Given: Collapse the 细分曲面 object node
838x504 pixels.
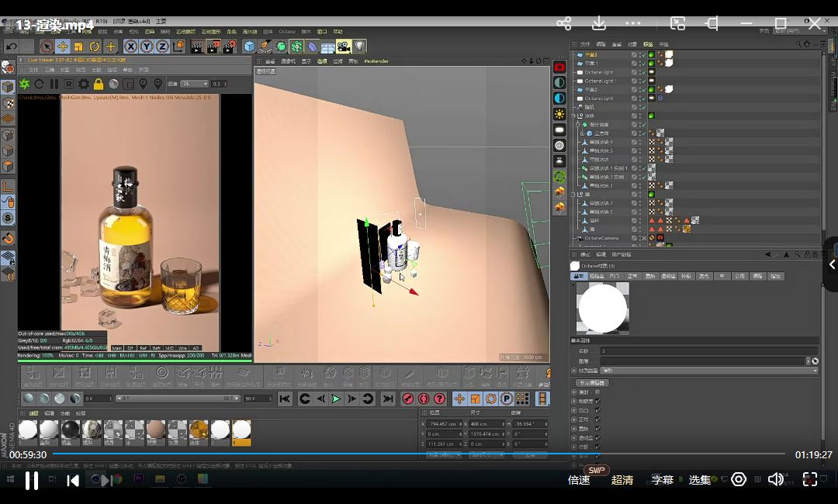Looking at the screenshot, I should (x=578, y=124).
